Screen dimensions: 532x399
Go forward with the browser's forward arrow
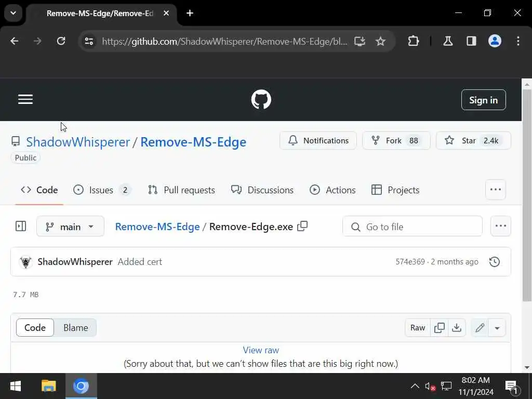tap(37, 41)
